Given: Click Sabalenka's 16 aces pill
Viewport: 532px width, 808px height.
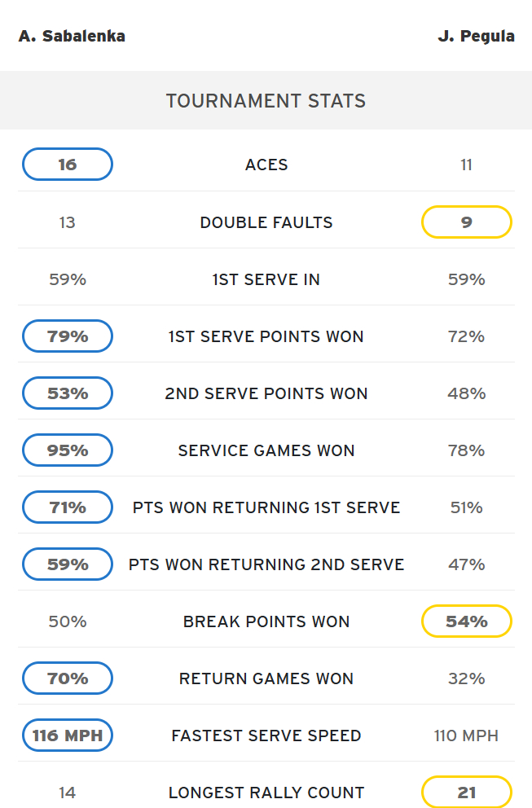Looking at the screenshot, I should click(x=68, y=165).
